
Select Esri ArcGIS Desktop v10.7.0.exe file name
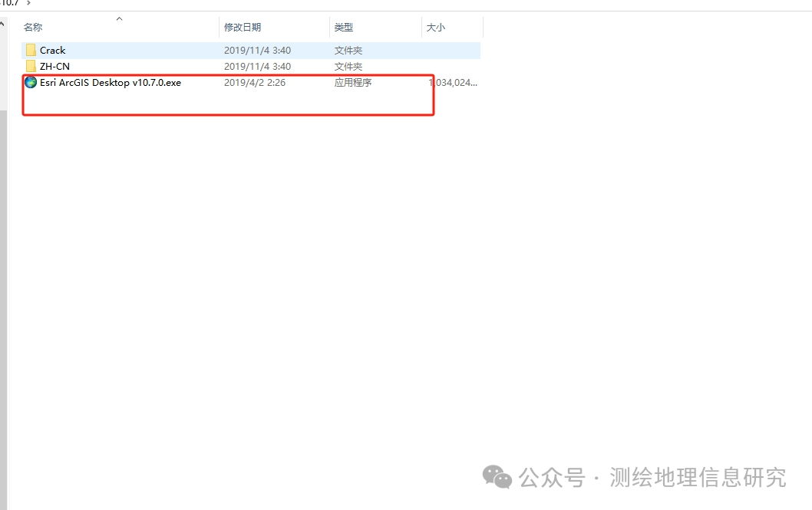(x=111, y=83)
